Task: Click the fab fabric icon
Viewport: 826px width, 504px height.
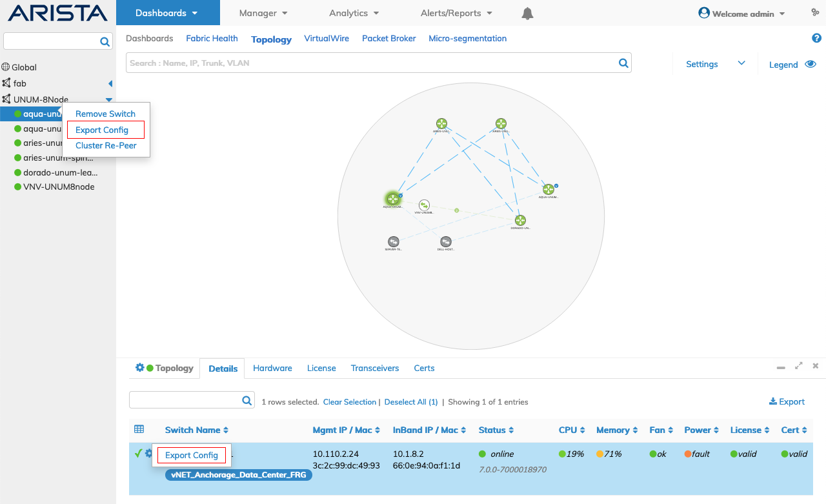Action: pyautogui.click(x=6, y=83)
